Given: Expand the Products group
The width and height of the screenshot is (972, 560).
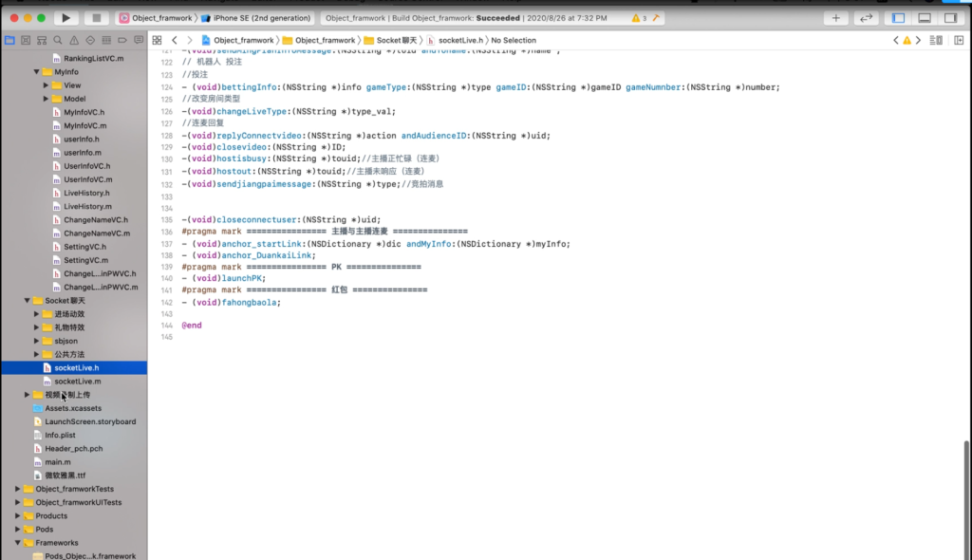Looking at the screenshot, I should pos(18,516).
